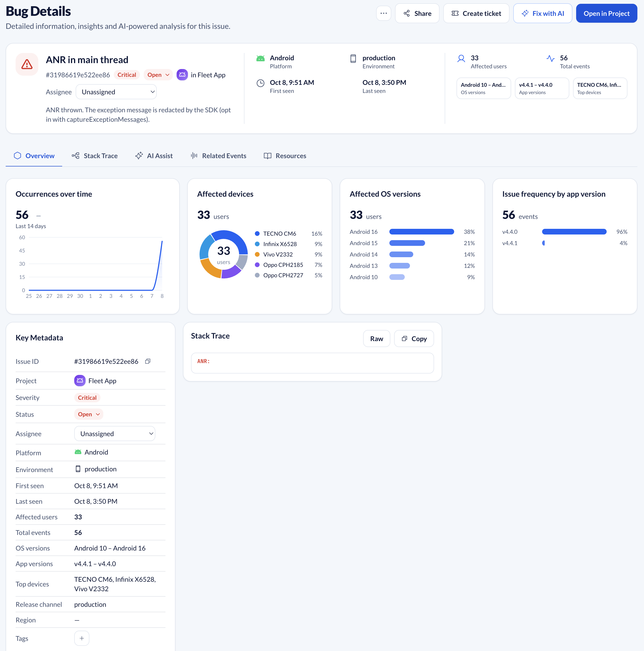Image resolution: width=644 pixels, height=651 pixels.
Task: Click the Affected users person icon
Action: point(461,59)
